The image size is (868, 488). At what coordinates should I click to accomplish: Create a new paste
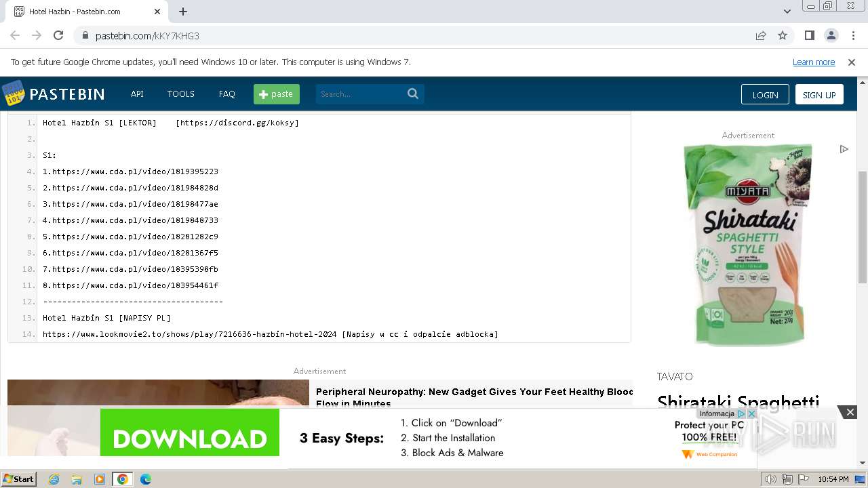tap(277, 94)
